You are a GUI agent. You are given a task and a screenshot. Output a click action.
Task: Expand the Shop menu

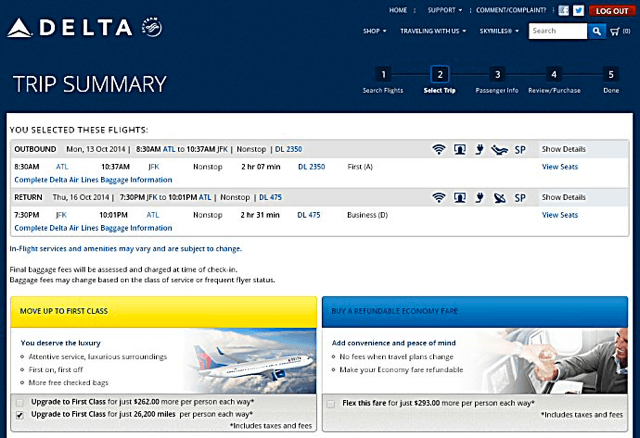pos(374,31)
